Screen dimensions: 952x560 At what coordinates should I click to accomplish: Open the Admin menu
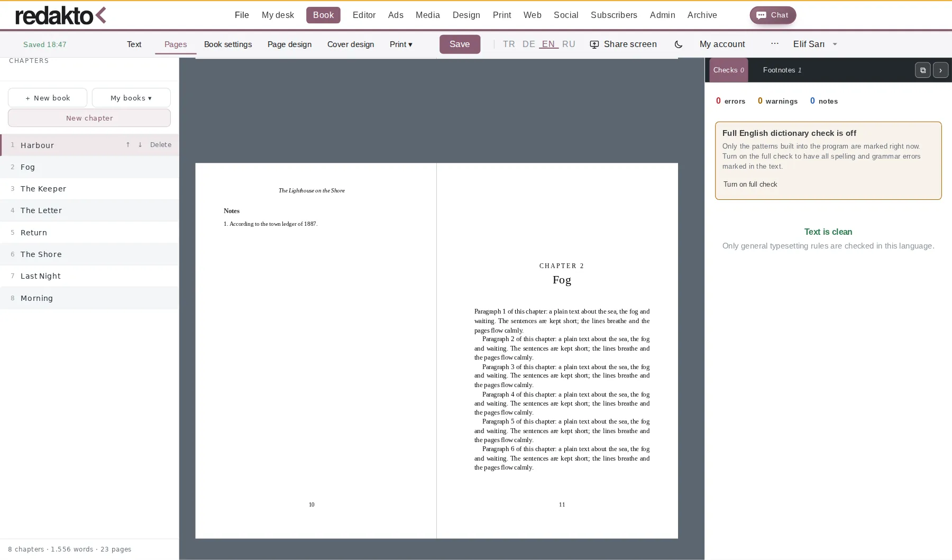(x=662, y=15)
